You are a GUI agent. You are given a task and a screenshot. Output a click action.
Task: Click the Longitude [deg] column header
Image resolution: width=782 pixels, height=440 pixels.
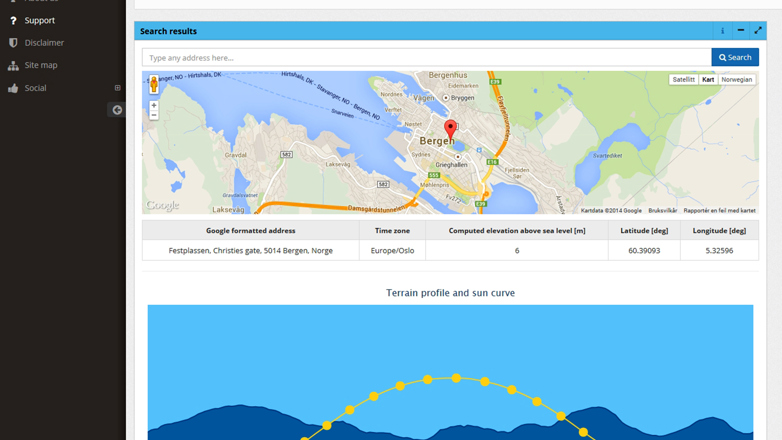pyautogui.click(x=719, y=230)
